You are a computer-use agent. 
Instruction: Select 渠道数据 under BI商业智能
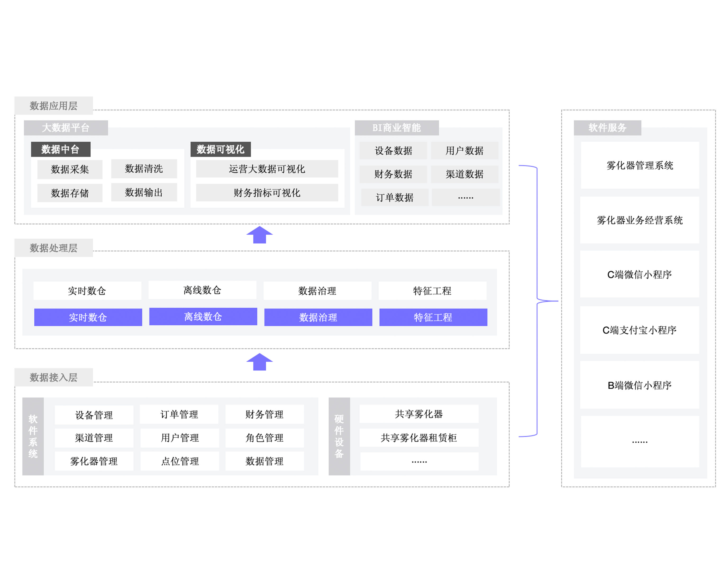coord(465,174)
